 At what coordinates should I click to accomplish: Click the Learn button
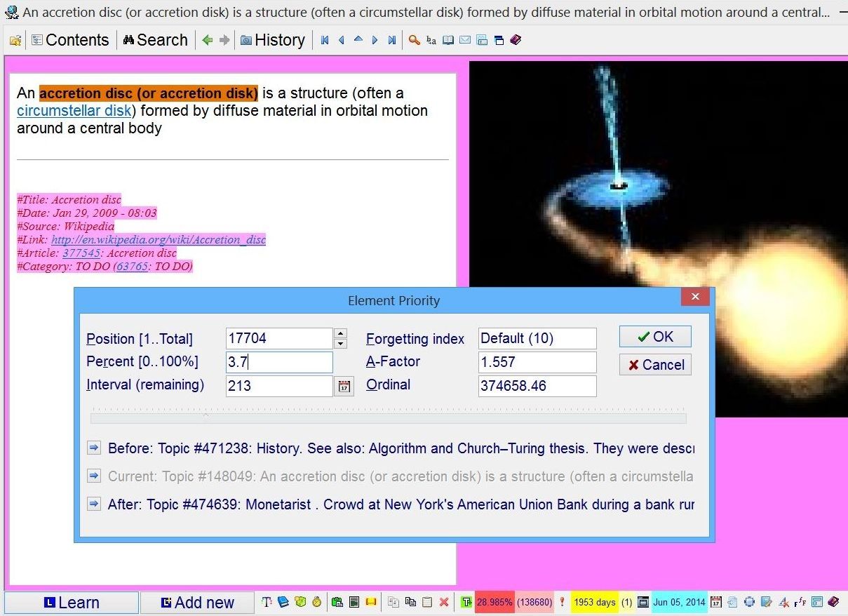[x=71, y=603]
